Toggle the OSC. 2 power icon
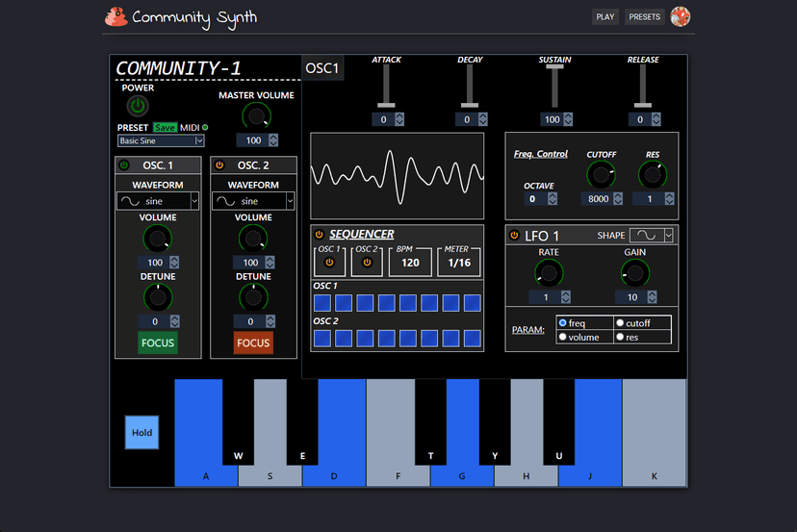797x532 pixels. point(219,165)
